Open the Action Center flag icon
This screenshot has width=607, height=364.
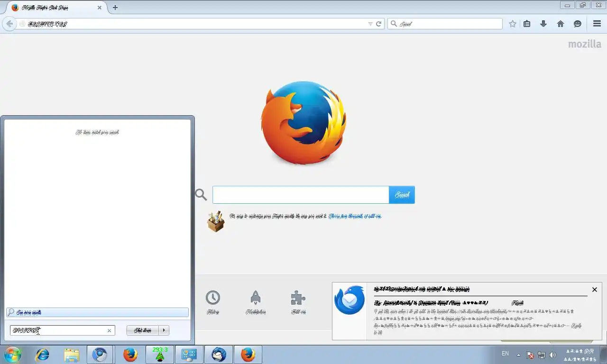pos(530,355)
